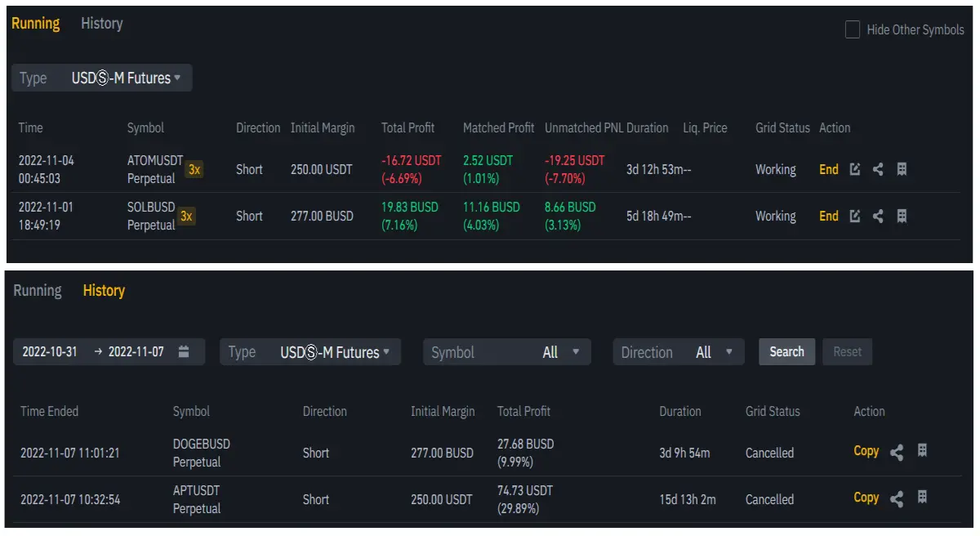This screenshot has height=536, width=980.
Task: Share the APTUSDT history grid
Action: point(897,498)
